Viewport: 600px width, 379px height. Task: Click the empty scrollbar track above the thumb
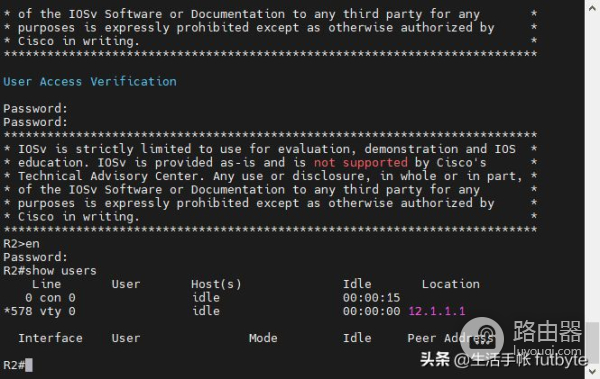[x=592, y=168]
